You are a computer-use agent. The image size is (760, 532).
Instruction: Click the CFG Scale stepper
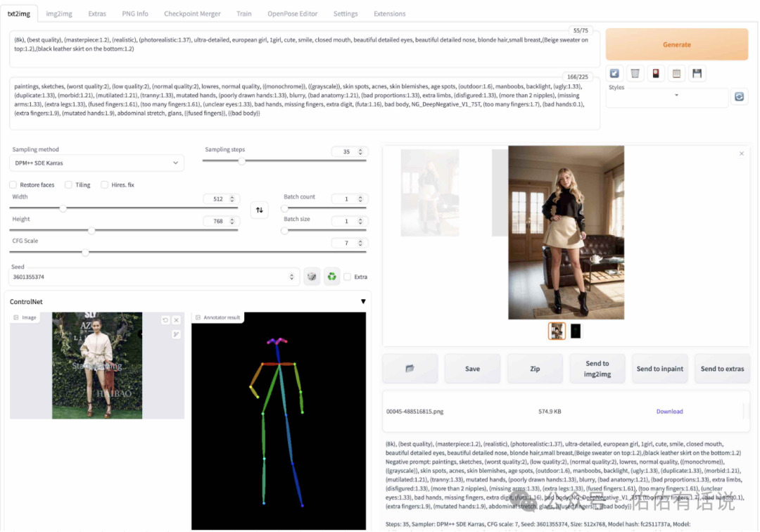(x=360, y=243)
